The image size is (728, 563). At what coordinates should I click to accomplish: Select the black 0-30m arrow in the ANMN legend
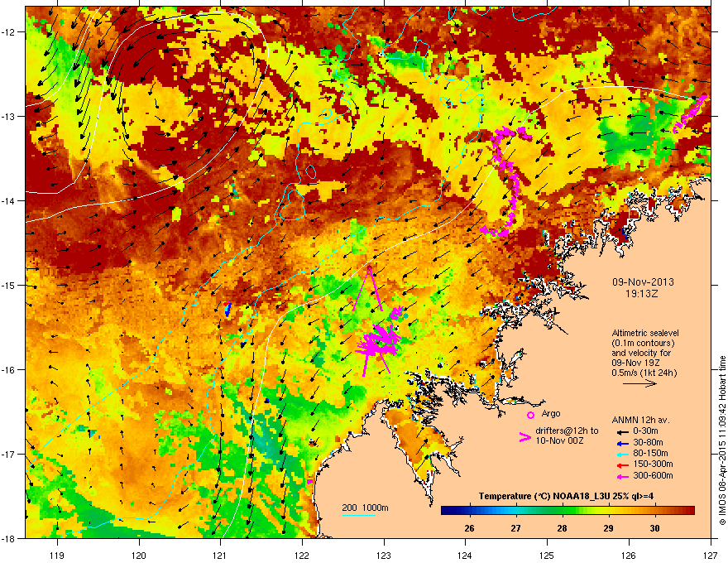click(x=623, y=431)
